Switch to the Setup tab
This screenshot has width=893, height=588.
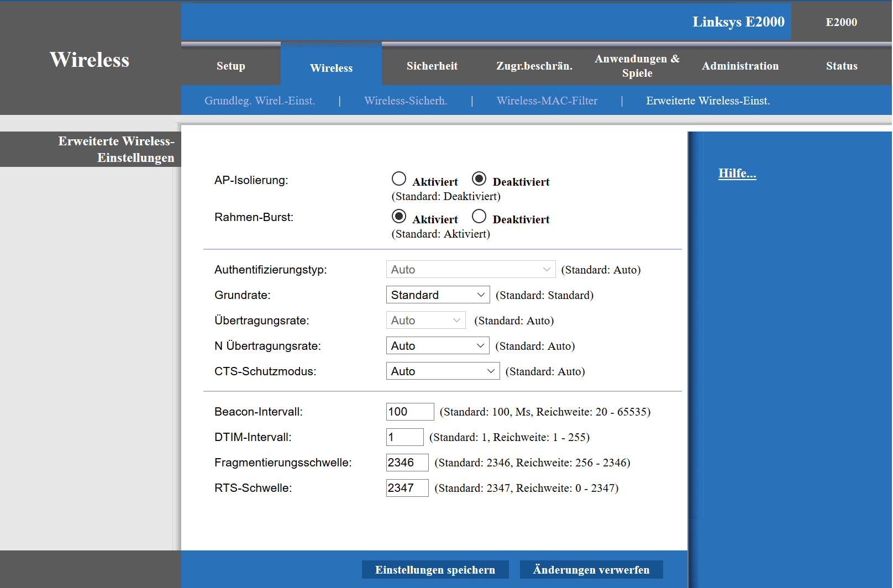pyautogui.click(x=231, y=66)
